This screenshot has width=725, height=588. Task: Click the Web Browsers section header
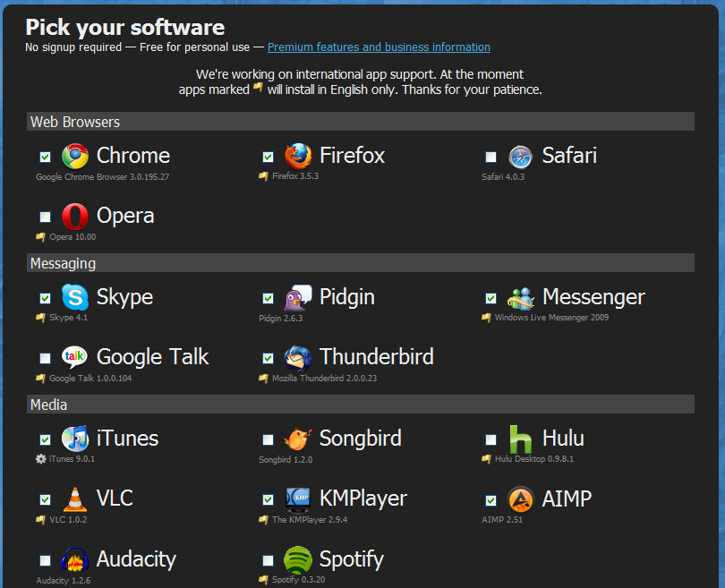click(x=361, y=122)
